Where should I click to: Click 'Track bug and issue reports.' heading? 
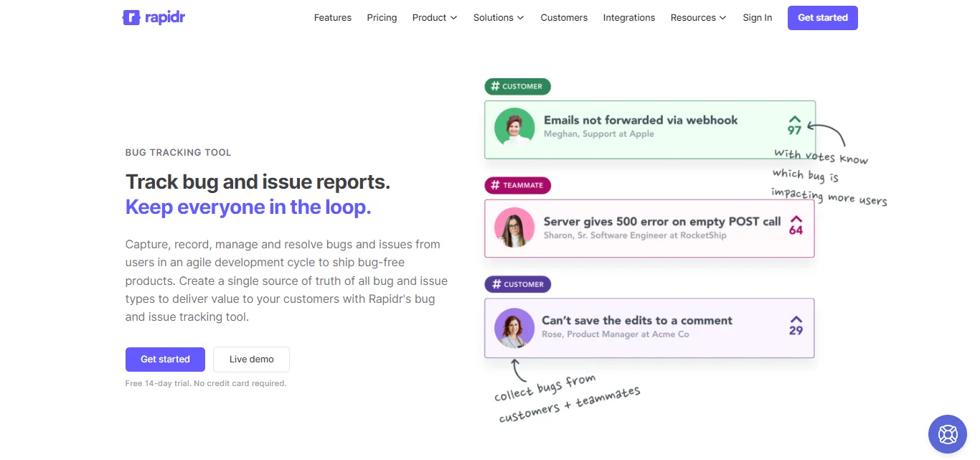[x=258, y=182]
